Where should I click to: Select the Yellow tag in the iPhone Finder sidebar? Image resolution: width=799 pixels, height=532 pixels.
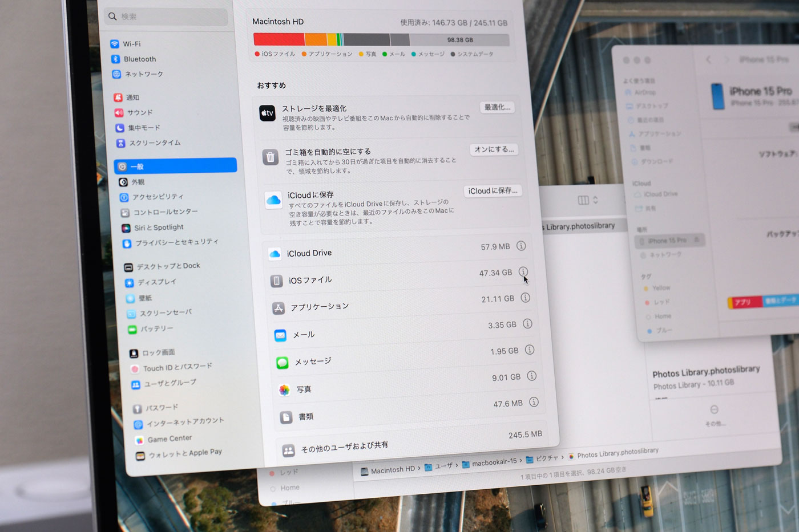click(657, 288)
